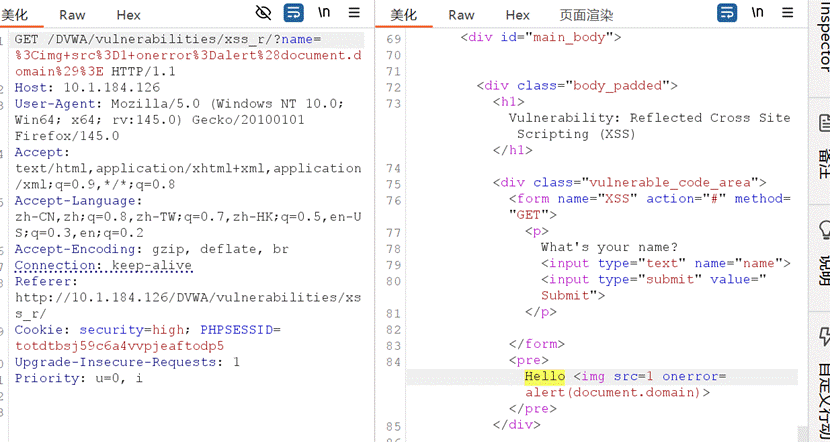Click div id="main_body" on response line 69
The height and width of the screenshot is (442, 830).
[x=540, y=37]
